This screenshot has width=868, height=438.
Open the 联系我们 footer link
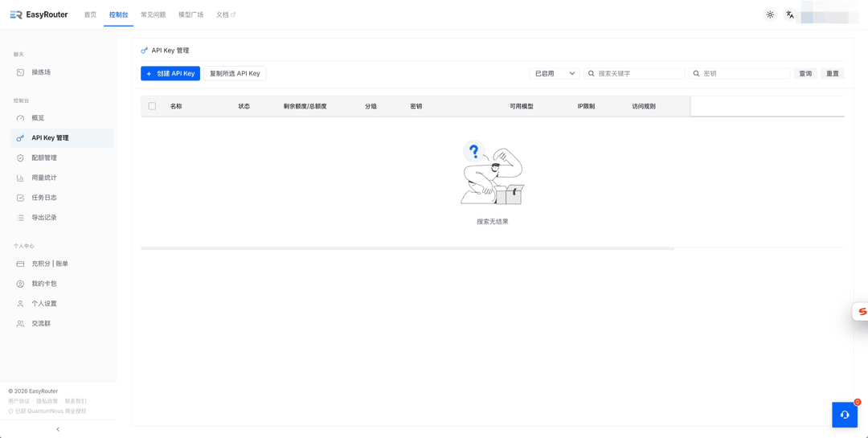click(x=76, y=401)
